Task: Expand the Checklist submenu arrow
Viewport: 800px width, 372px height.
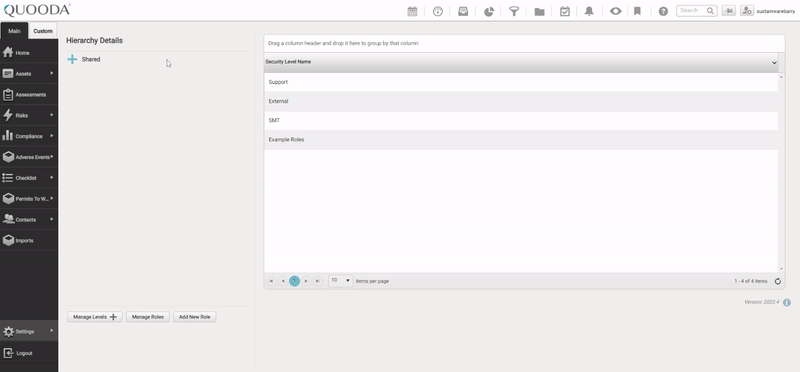Action: pyautogui.click(x=52, y=178)
